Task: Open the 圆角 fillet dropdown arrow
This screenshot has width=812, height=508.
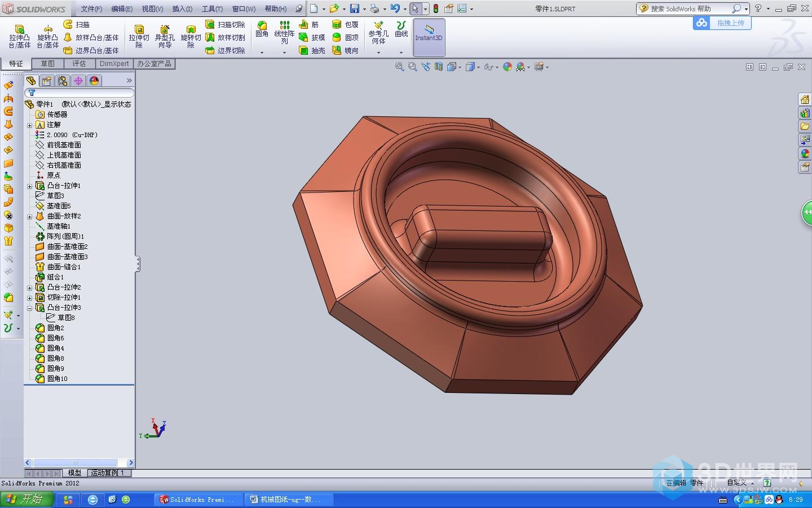Action: (x=262, y=52)
